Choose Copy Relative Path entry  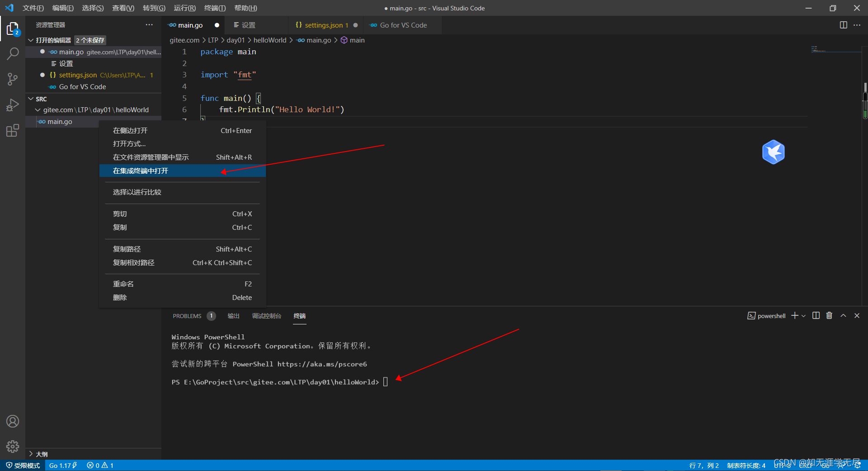tap(182, 263)
